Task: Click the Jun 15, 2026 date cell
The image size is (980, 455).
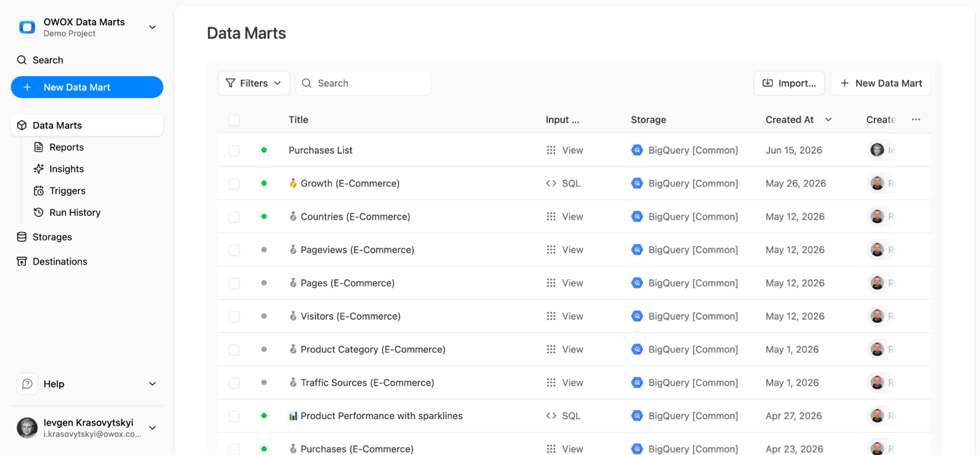Action: point(793,150)
